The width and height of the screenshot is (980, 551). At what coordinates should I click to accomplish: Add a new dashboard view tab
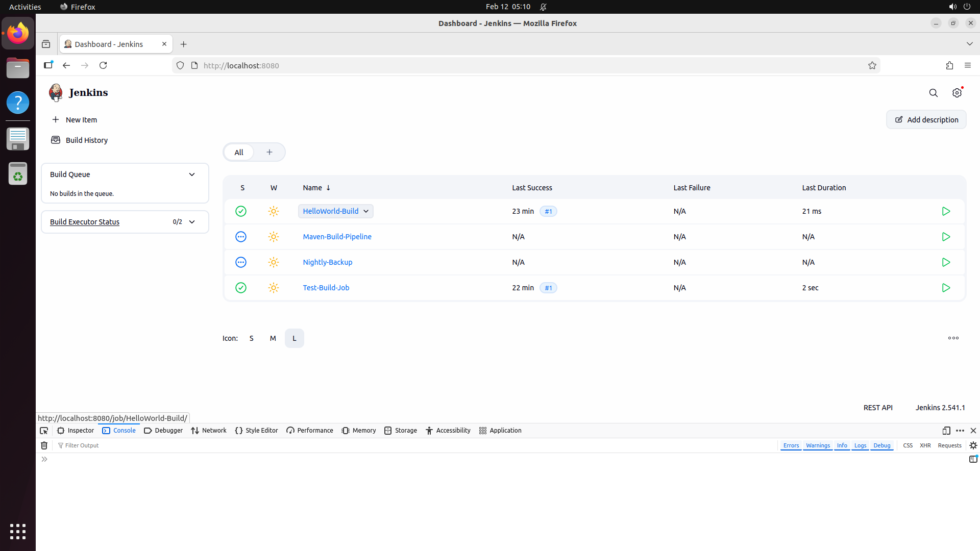coord(269,152)
